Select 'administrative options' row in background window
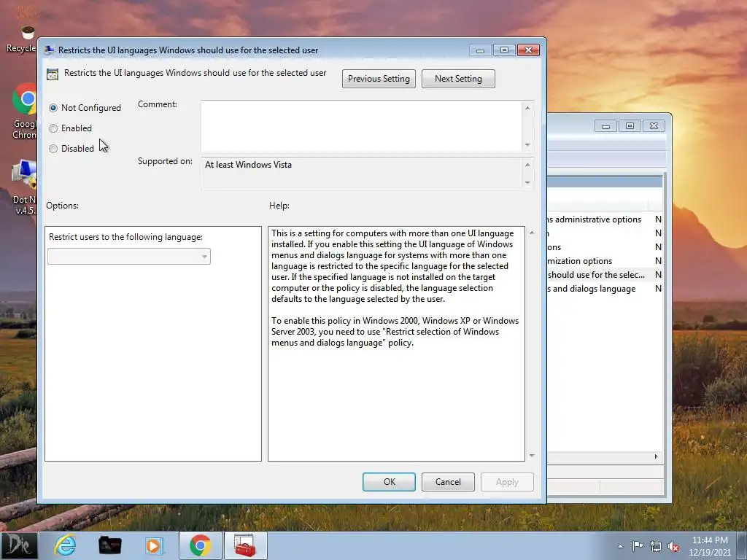747x560 pixels. tap(605, 219)
